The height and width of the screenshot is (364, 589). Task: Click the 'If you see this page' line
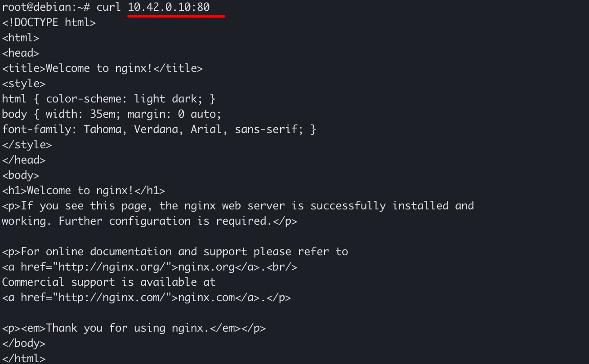point(238,206)
